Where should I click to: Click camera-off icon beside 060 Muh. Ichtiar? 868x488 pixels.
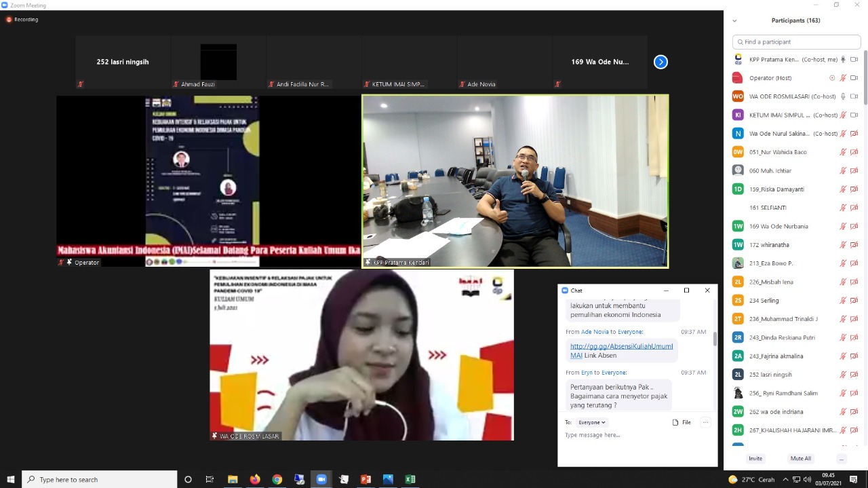point(854,170)
